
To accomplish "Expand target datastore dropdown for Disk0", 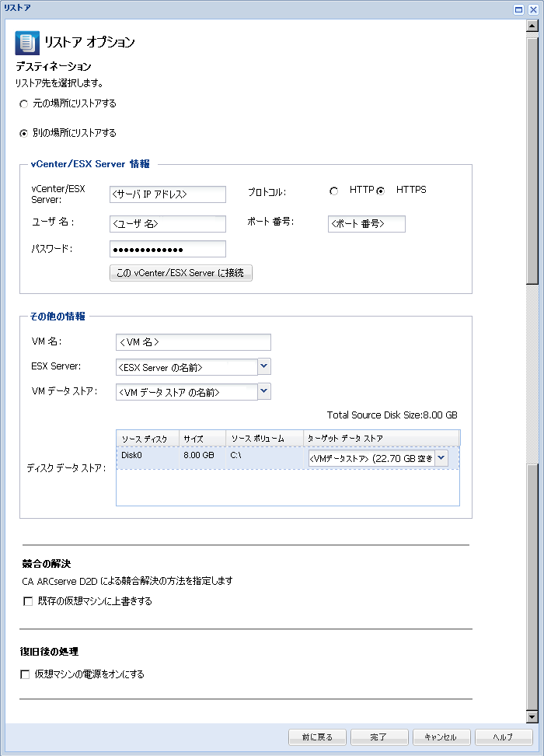I will click(441, 458).
